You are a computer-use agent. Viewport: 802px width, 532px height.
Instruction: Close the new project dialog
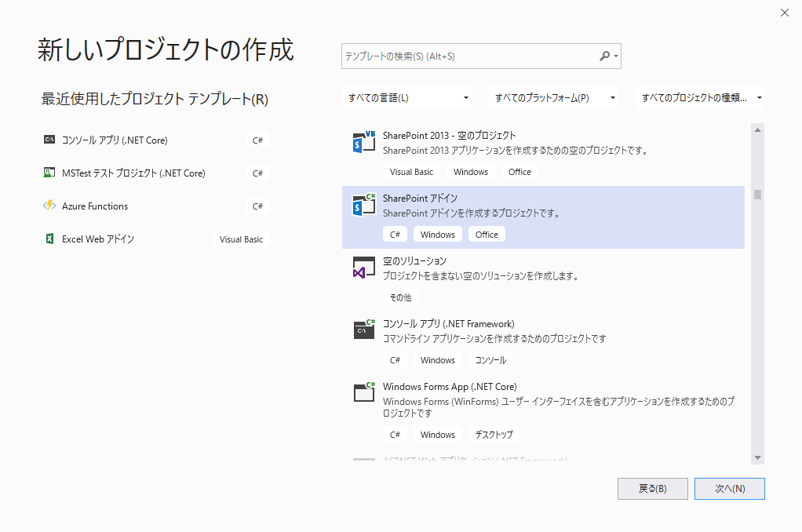tap(784, 13)
